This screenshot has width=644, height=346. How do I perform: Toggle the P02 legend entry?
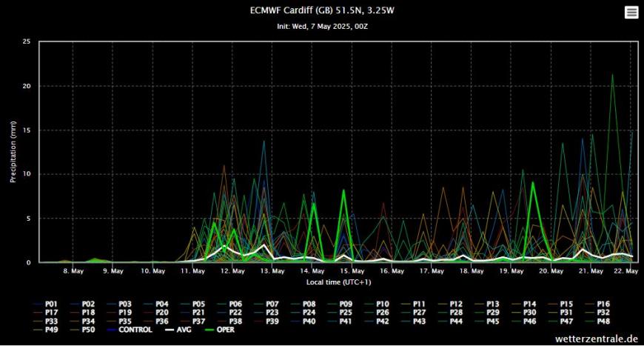pyautogui.click(x=83, y=304)
